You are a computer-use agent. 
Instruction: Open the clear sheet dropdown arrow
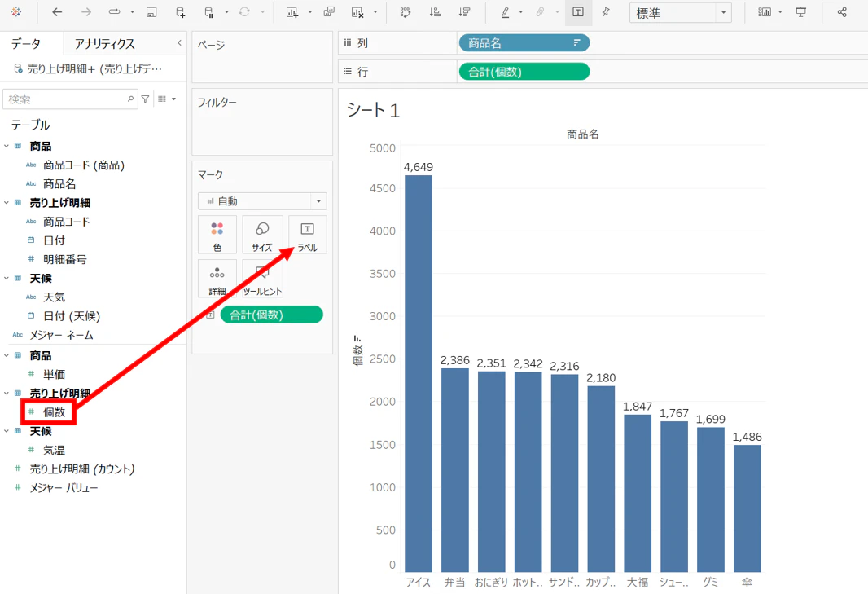(x=375, y=12)
